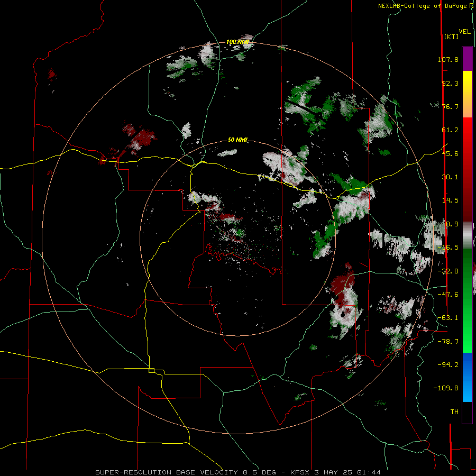Click the TH label on the legend
Viewport: 476px width, 476px height.
(454, 412)
